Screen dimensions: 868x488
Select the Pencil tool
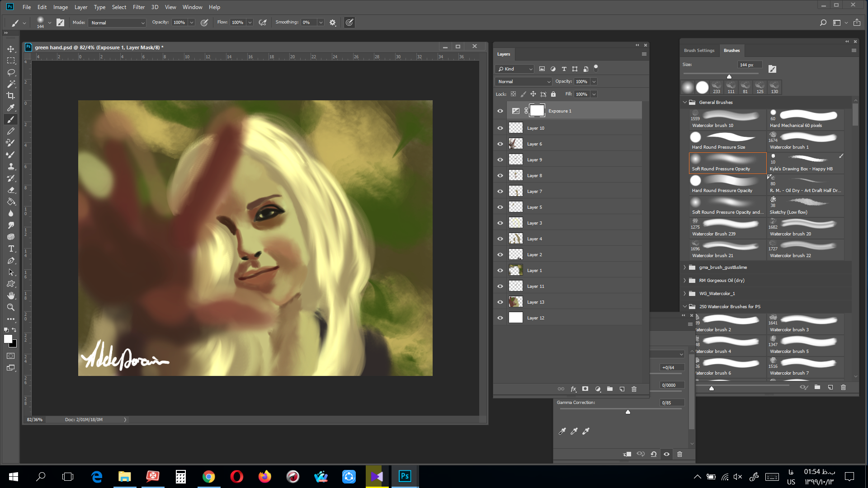[x=11, y=131]
